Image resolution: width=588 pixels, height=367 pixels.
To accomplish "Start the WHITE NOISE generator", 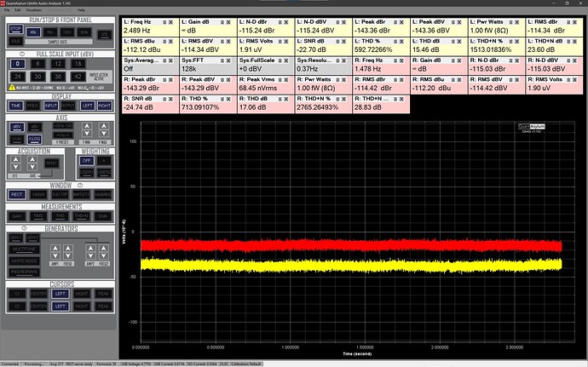I will pos(25,261).
